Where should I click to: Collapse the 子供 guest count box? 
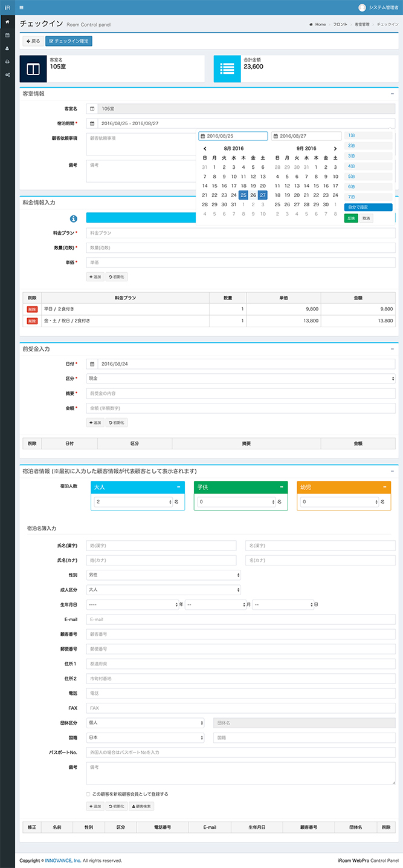click(x=282, y=487)
